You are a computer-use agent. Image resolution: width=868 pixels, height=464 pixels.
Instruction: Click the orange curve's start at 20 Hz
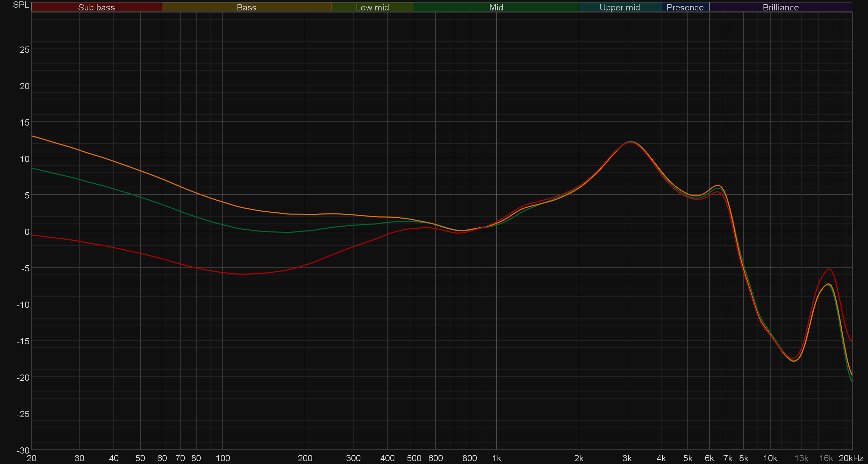[x=32, y=136]
